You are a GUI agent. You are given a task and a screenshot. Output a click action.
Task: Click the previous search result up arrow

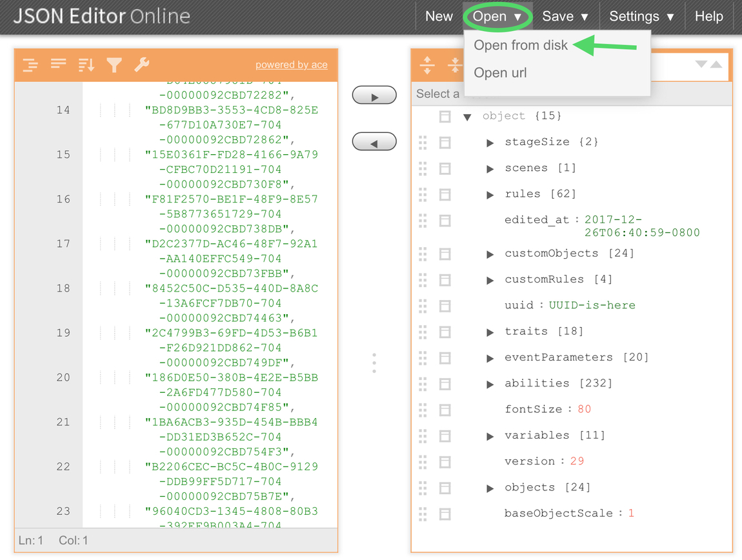[716, 65]
